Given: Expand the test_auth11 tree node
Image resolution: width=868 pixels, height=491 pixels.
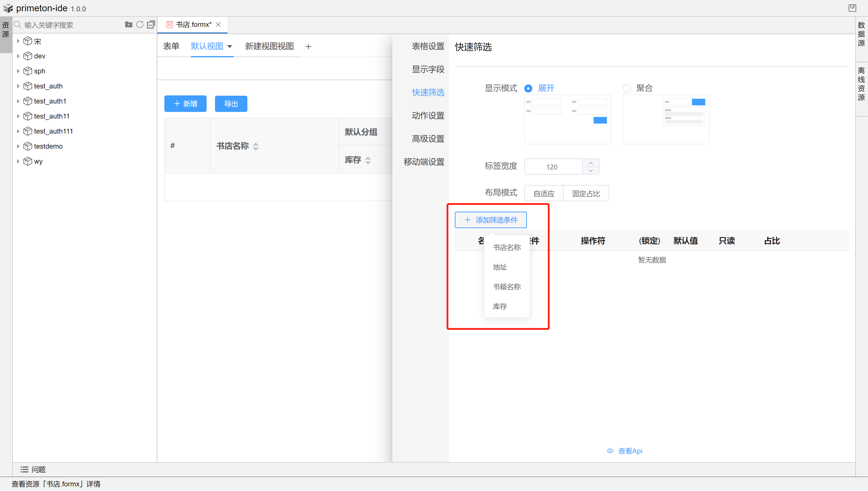Looking at the screenshot, I should pyautogui.click(x=18, y=116).
